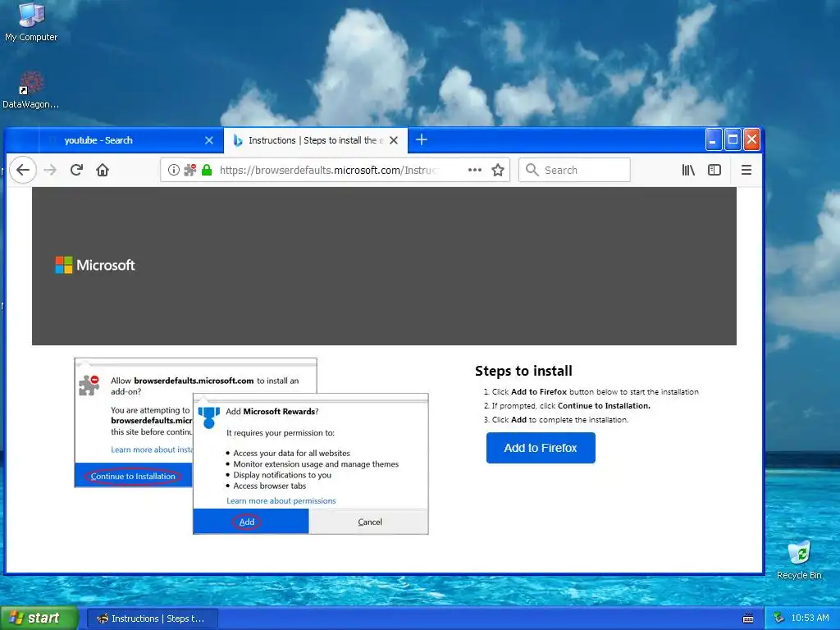
Task: Minimize the Firefox window
Action: tap(714, 139)
